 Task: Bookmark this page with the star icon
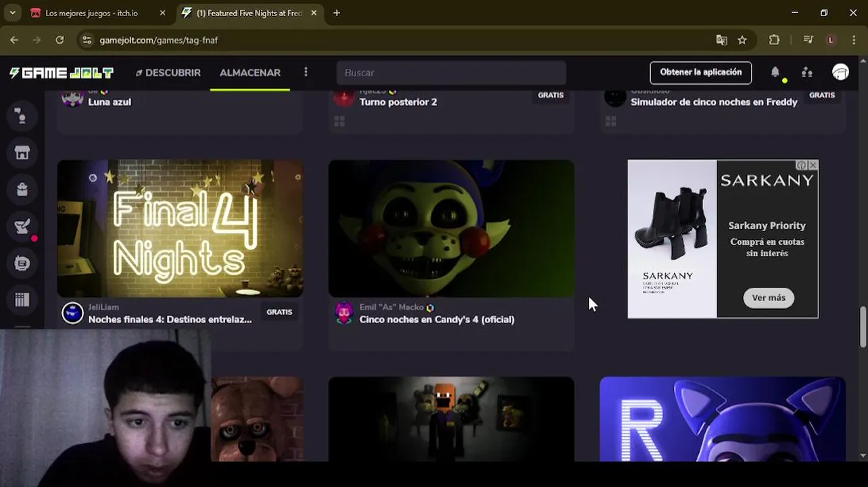pyautogui.click(x=742, y=40)
